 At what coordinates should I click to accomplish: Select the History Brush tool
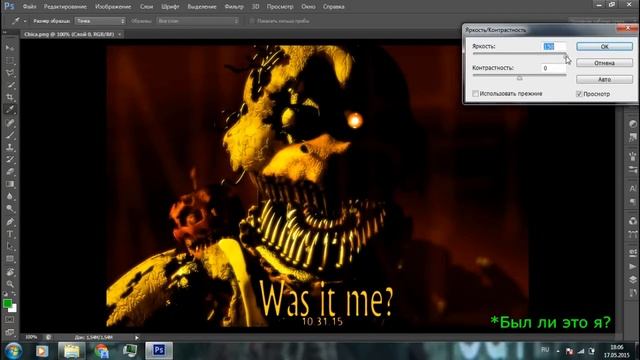pyautogui.click(x=10, y=159)
